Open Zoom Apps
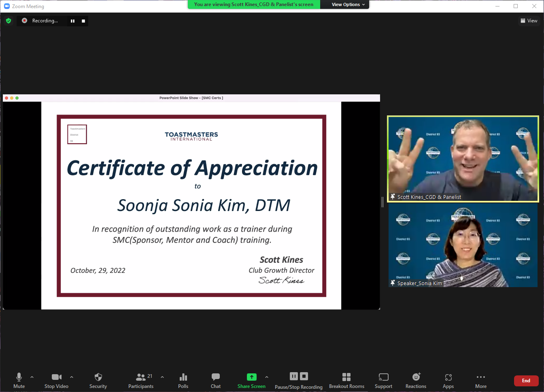The height and width of the screenshot is (392, 544). coord(448,381)
